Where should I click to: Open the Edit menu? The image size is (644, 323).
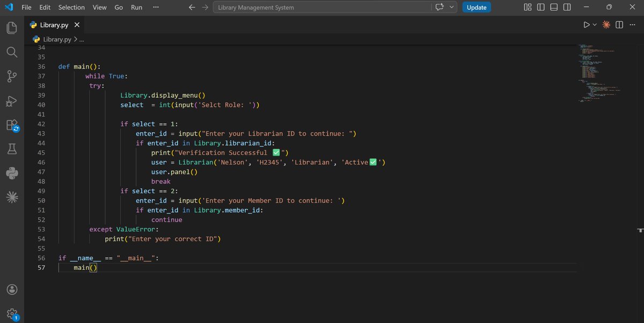click(45, 8)
